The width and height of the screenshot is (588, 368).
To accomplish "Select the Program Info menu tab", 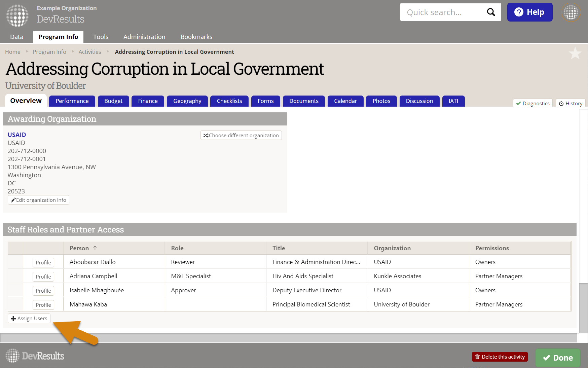I will pos(58,37).
